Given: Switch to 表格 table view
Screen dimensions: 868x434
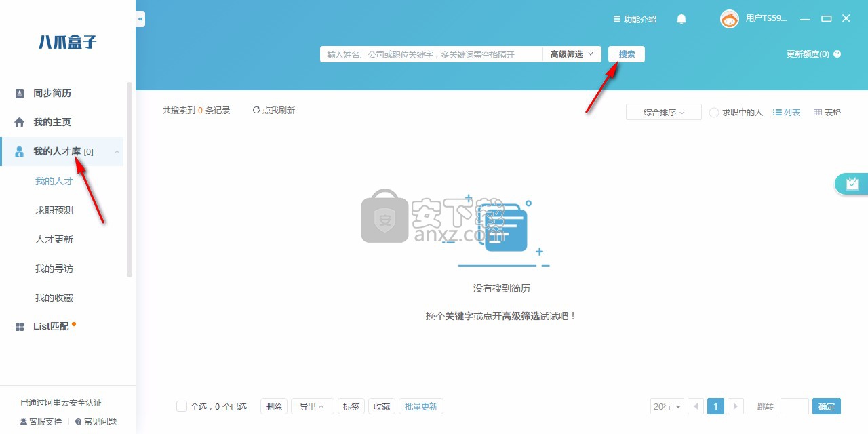Looking at the screenshot, I should click(x=827, y=112).
